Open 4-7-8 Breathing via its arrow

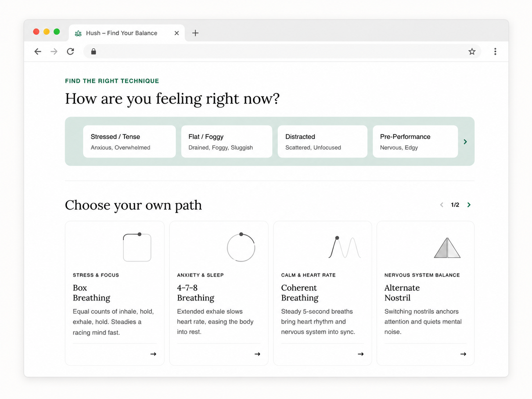[257, 354]
